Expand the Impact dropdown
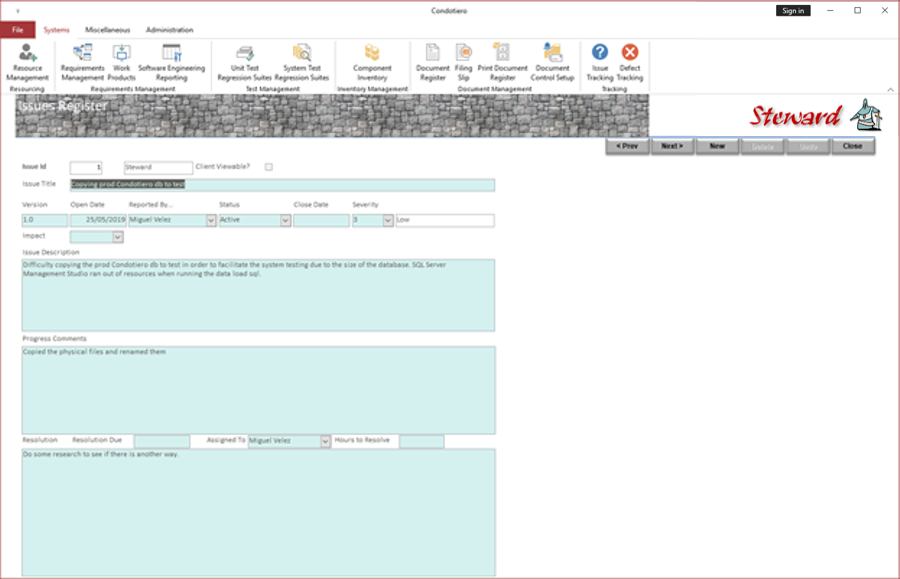The height and width of the screenshot is (579, 900). click(118, 237)
